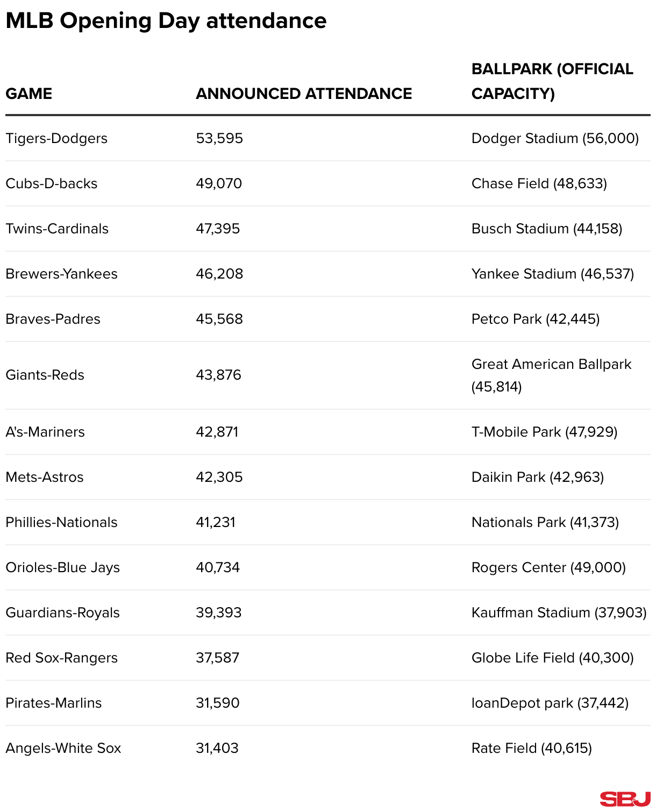Click the Red Sox-Rangers 37,587 attendance
This screenshot has height=812, width=656.
217,658
